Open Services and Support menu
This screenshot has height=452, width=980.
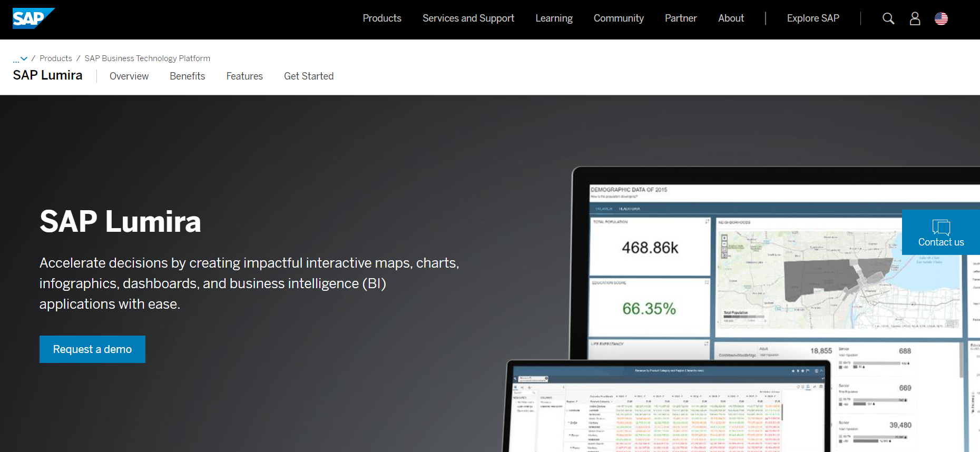coord(468,18)
